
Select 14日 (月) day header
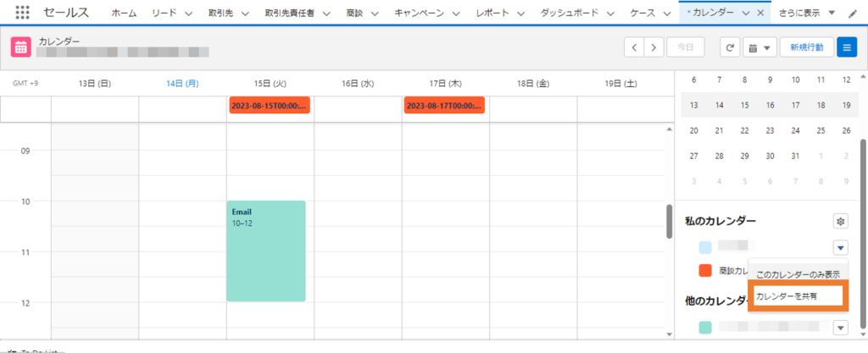183,84
